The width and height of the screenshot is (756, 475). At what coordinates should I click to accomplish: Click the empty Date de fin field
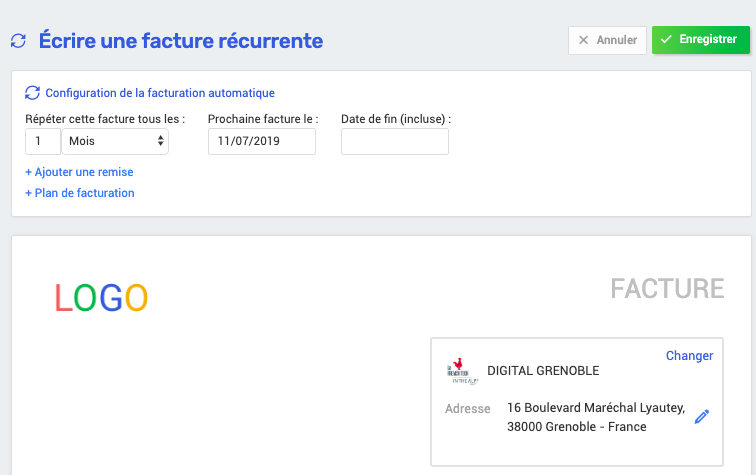pyautogui.click(x=395, y=142)
